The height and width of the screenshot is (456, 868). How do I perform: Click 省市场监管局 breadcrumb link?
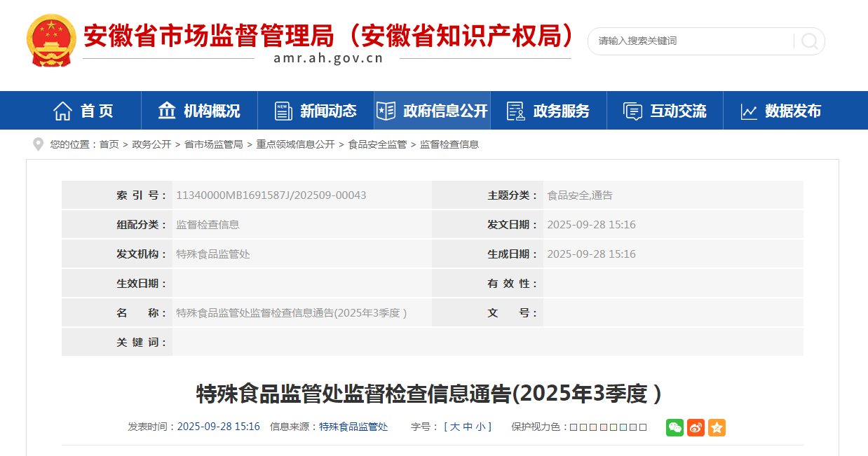click(213, 144)
